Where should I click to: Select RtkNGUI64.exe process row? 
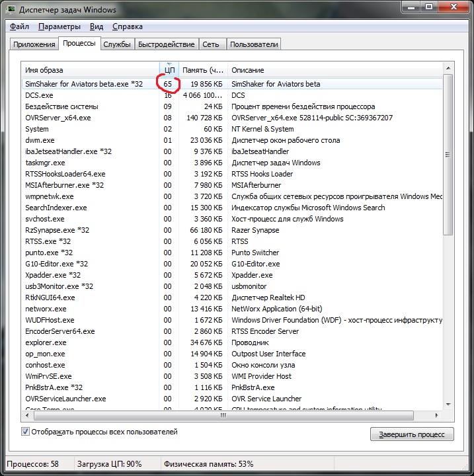(x=232, y=297)
